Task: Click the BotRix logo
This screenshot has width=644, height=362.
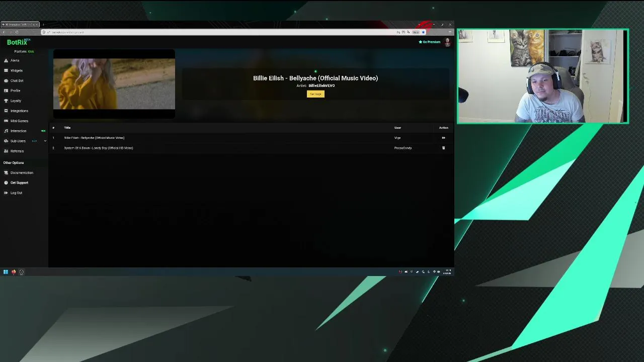Action: tap(18, 42)
